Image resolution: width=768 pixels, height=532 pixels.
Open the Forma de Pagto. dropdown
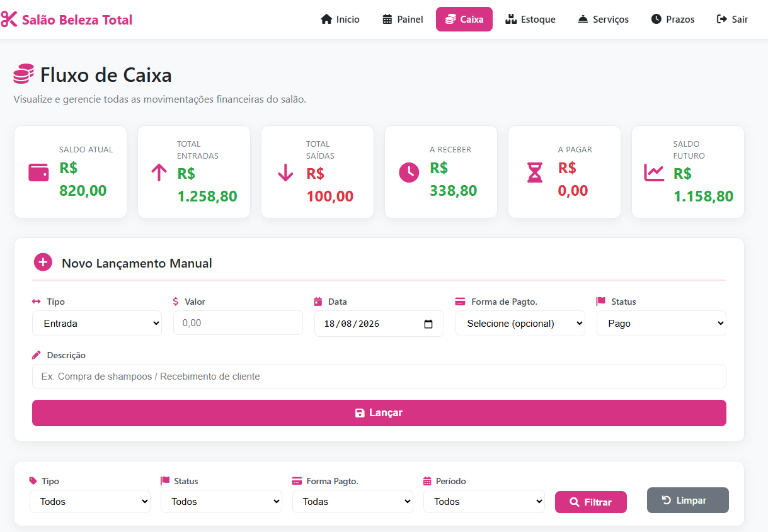520,324
